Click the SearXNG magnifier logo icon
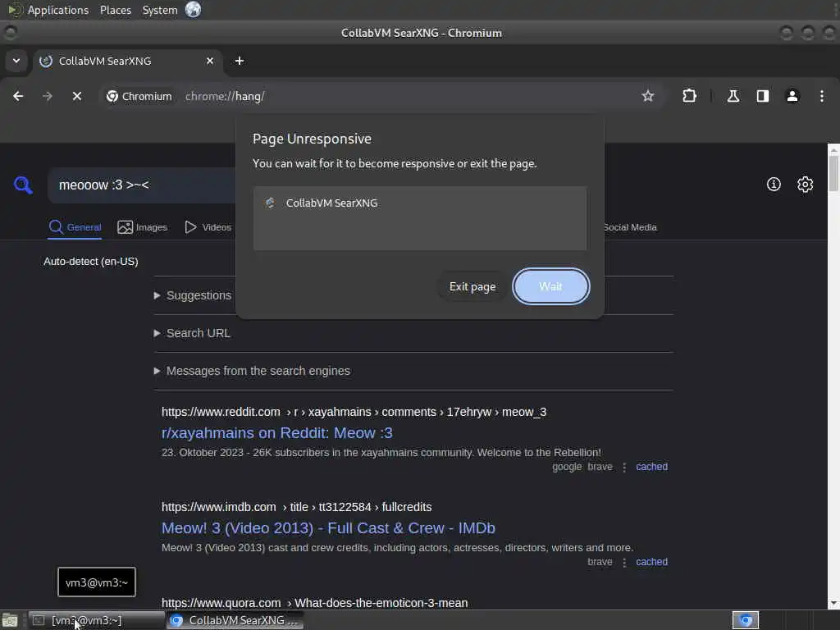 pos(23,185)
